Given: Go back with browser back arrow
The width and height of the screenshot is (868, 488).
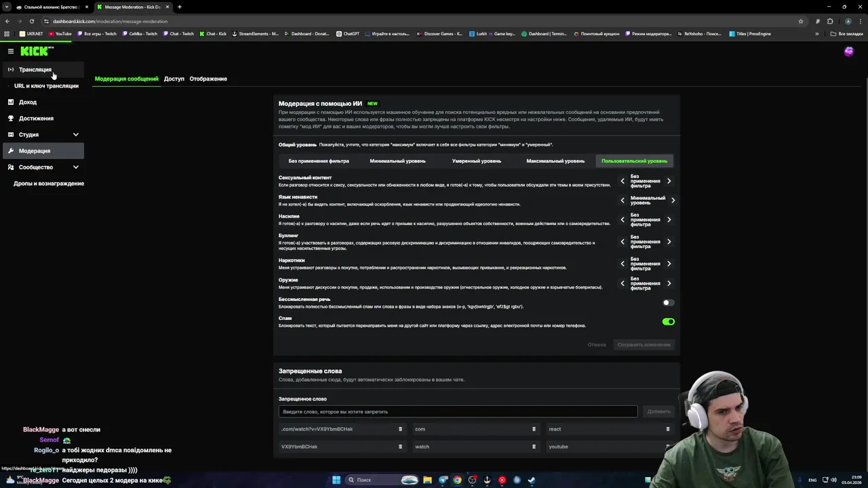Looking at the screenshot, I should point(7,21).
